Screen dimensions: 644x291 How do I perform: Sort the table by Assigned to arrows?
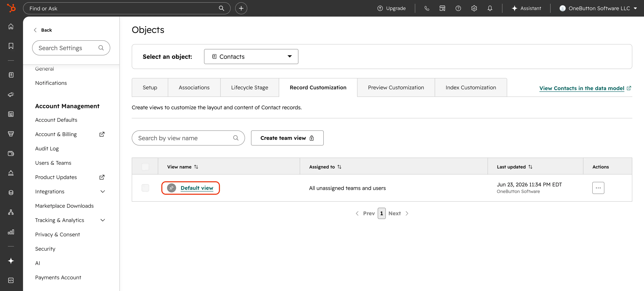click(339, 167)
